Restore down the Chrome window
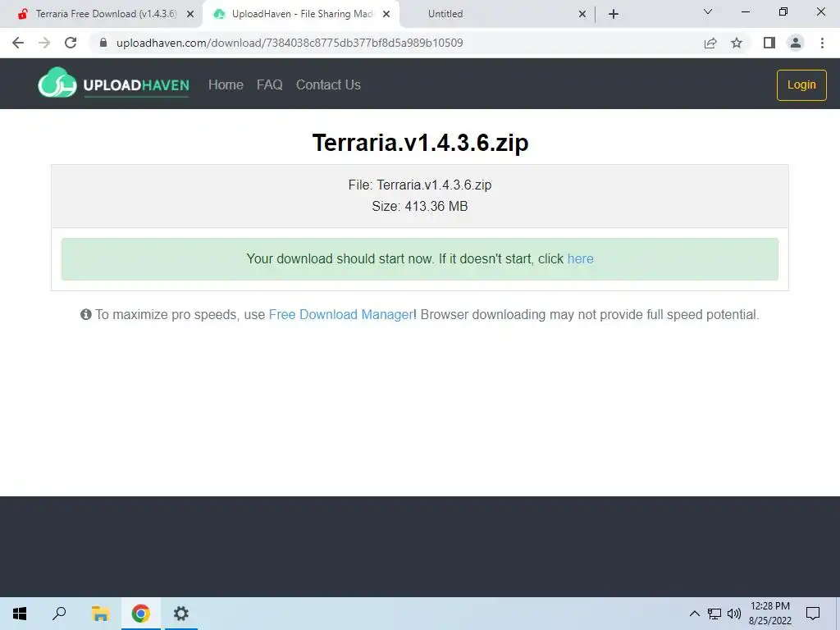 783,11
